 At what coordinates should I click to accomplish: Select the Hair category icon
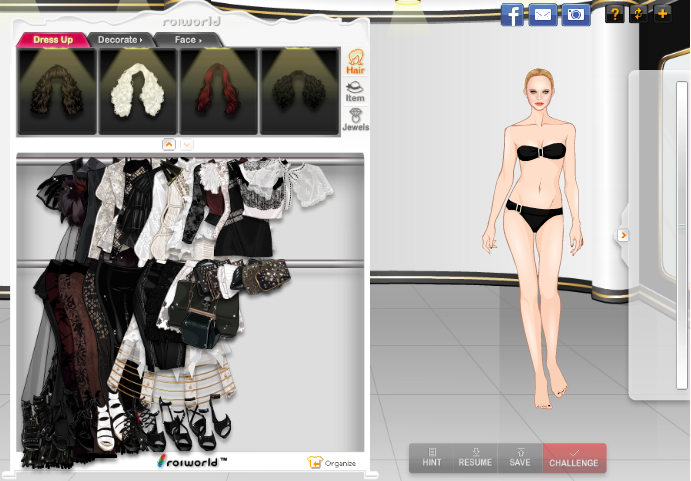[x=355, y=62]
